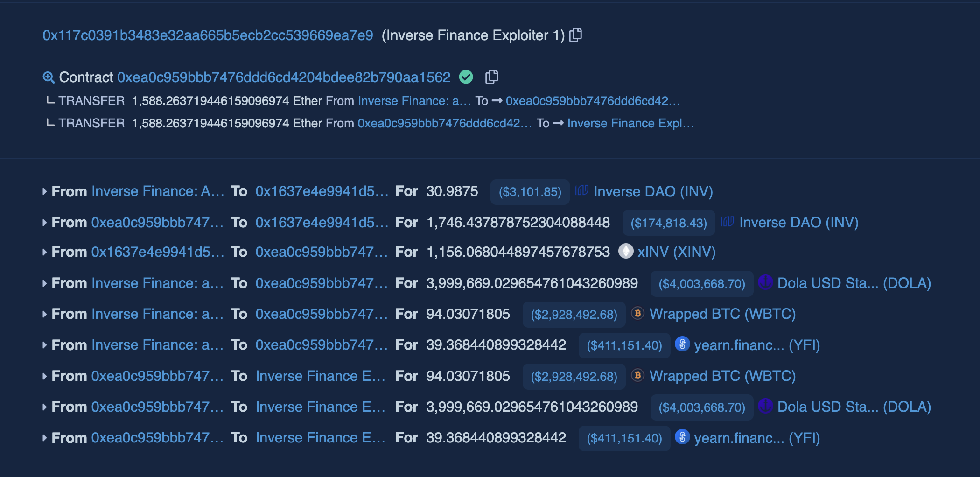The height and width of the screenshot is (477, 980).
Task: Click INV token icon in 30.9875 row
Action: pyautogui.click(x=582, y=190)
